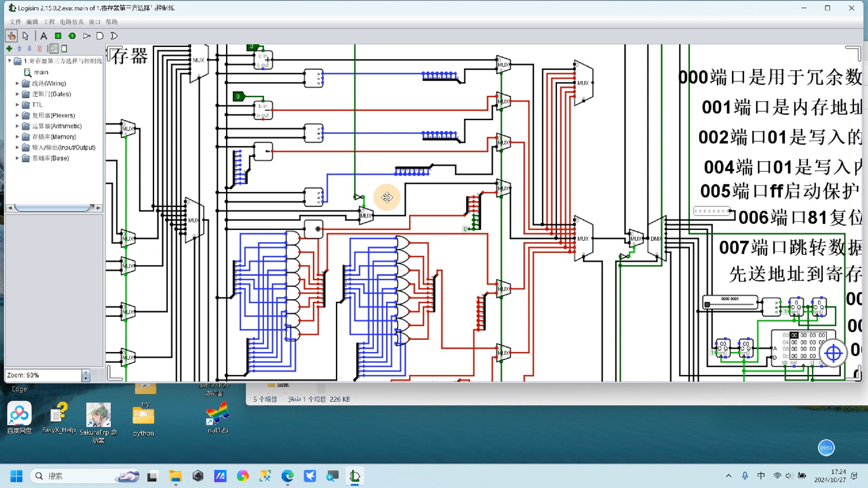
Task: Select the NOT gate tool
Action: coord(86,36)
